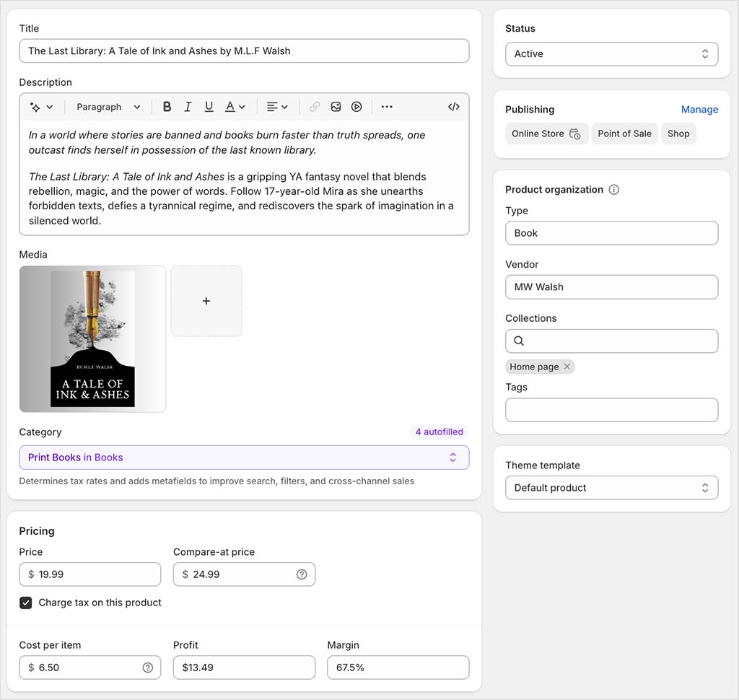Click into the description text area
The image size is (739, 700).
point(244,178)
